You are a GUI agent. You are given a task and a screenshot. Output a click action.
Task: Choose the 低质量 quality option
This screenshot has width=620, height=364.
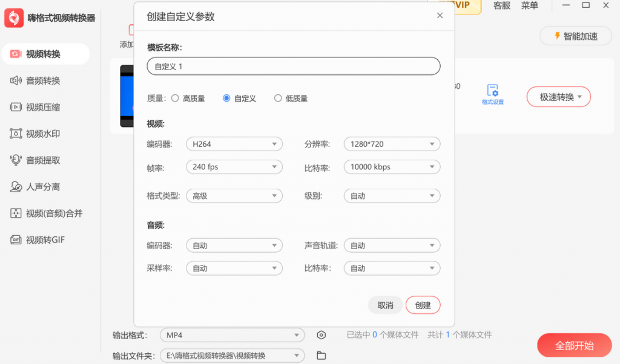click(278, 98)
